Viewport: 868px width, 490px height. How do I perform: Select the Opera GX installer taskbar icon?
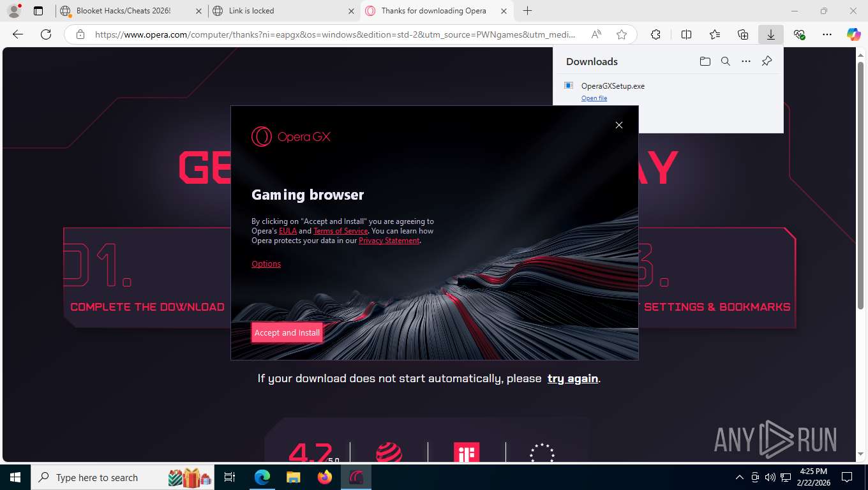tap(356, 477)
